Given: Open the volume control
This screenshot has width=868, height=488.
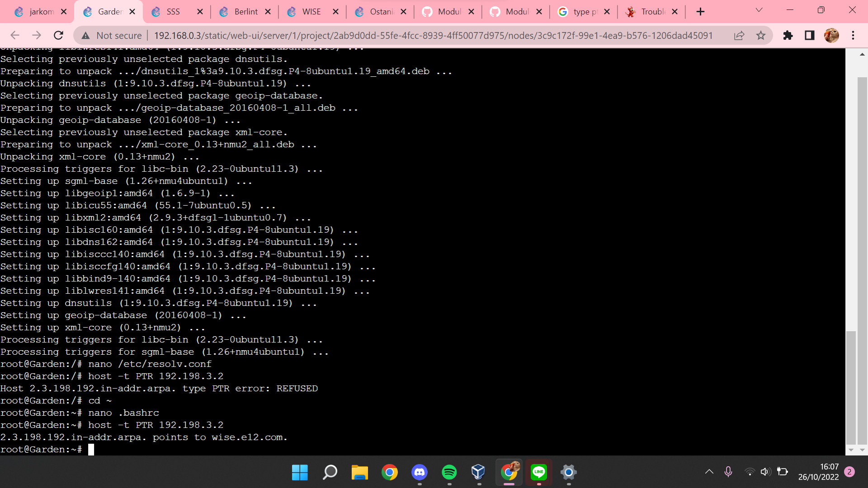Looking at the screenshot, I should pyautogui.click(x=766, y=472).
